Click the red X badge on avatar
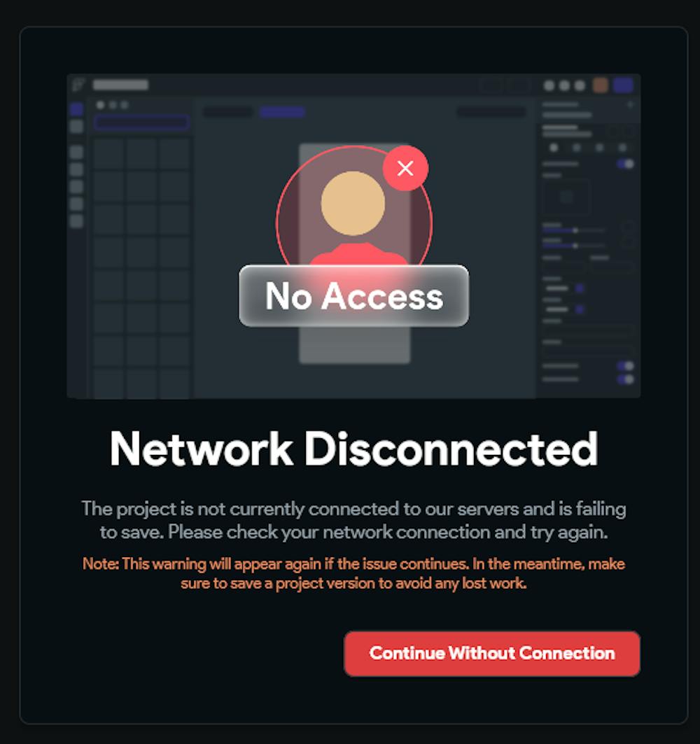 point(405,168)
